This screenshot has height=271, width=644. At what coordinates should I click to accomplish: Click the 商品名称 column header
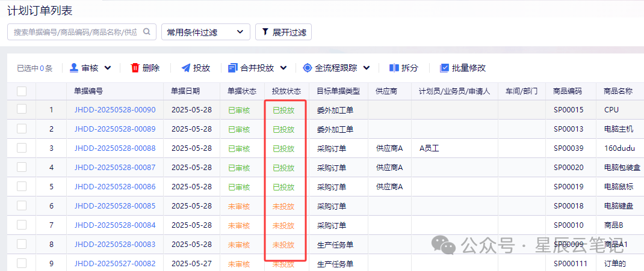pos(618,91)
